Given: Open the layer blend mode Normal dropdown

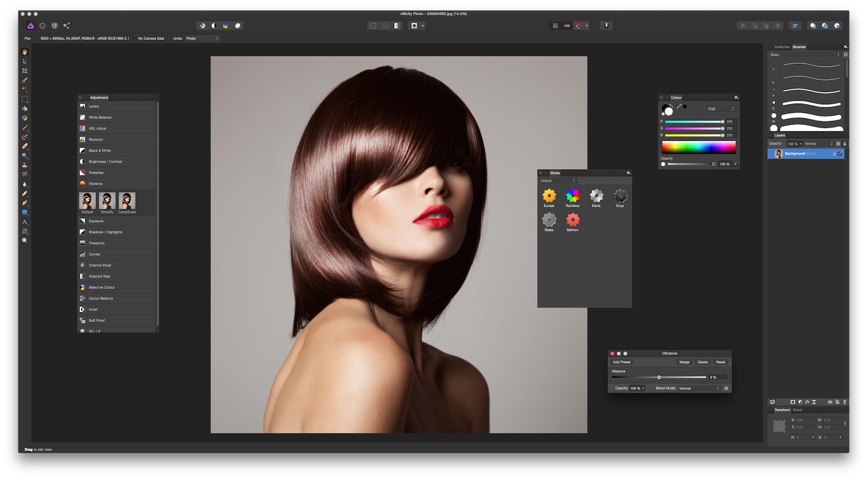Looking at the screenshot, I should click(818, 144).
